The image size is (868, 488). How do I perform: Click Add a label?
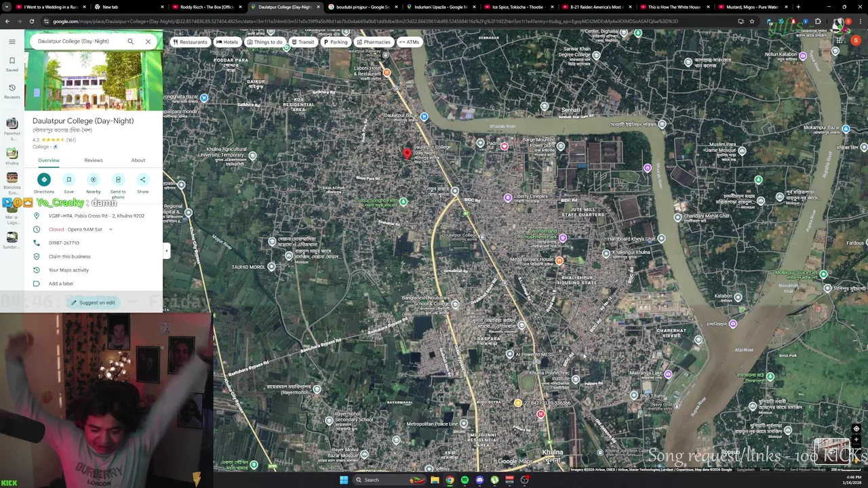[61, 283]
